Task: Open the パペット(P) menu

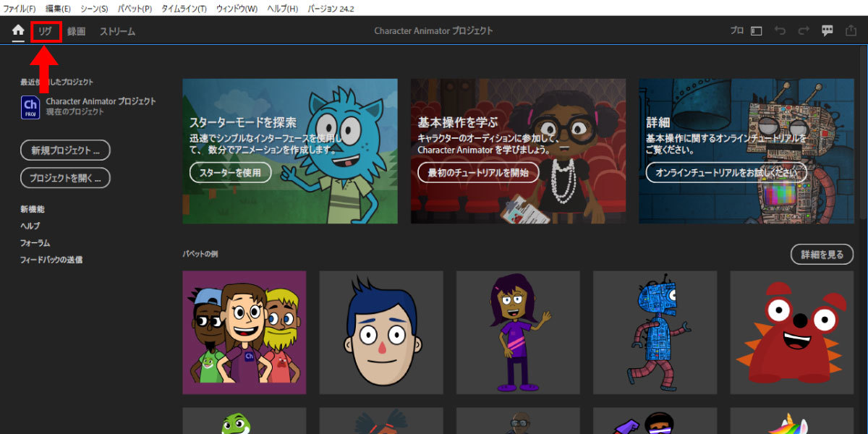Action: tap(135, 8)
